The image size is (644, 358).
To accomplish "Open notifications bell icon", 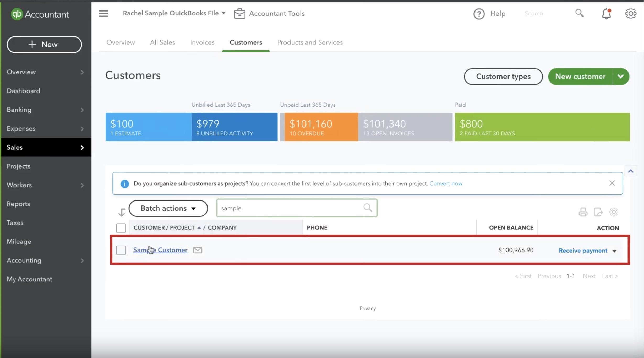I will (606, 14).
